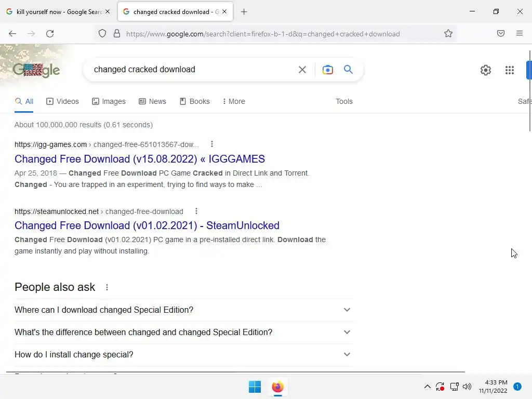This screenshot has width=532, height=399.
Task: Expand 'Where can I download changed Special Edition?'
Action: (x=184, y=310)
